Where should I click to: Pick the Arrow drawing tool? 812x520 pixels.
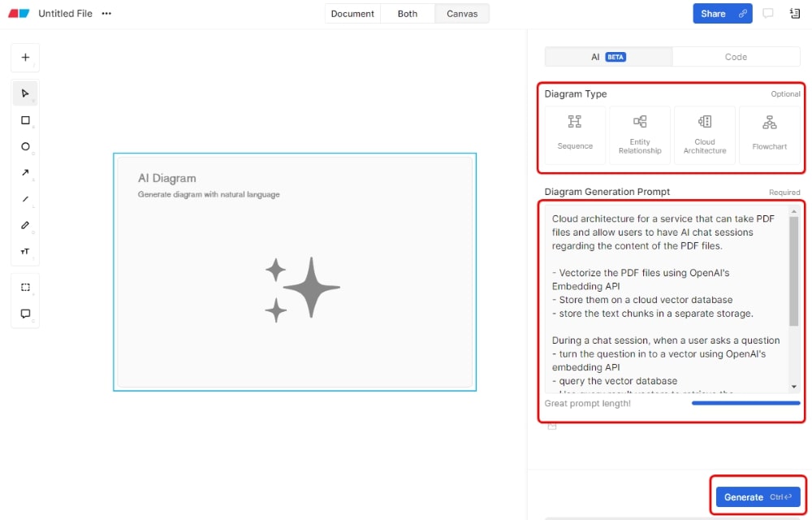pyautogui.click(x=25, y=172)
